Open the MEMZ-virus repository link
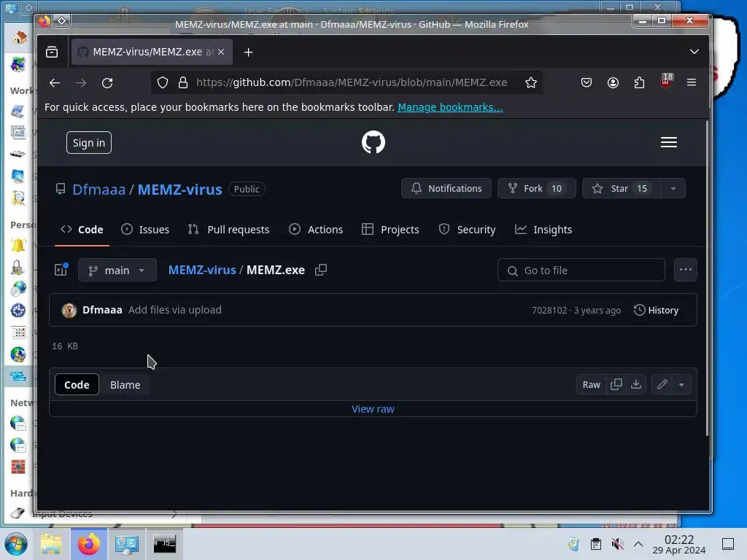The image size is (747, 560). tap(179, 190)
